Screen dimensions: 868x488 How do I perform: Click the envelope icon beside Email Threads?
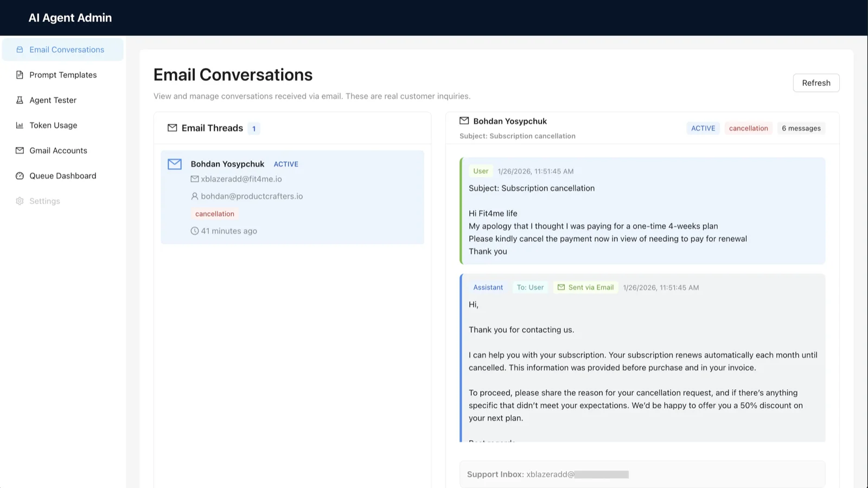click(x=172, y=128)
